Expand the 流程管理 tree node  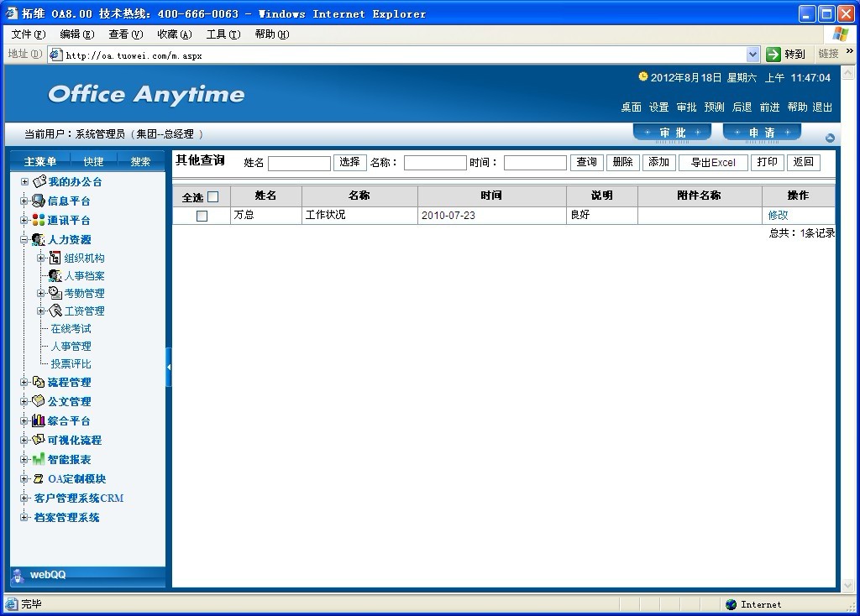coord(24,383)
